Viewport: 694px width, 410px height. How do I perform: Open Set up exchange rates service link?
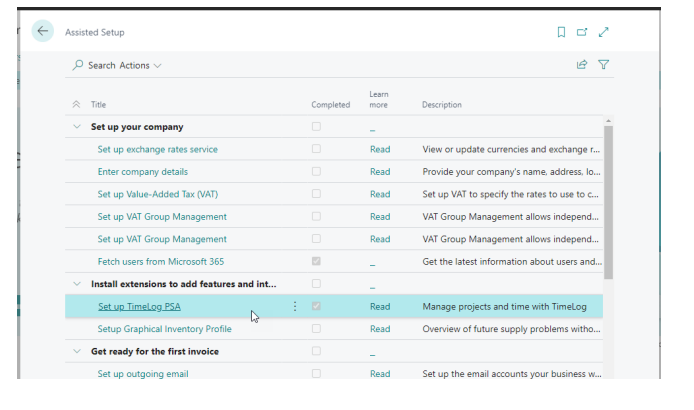click(158, 149)
